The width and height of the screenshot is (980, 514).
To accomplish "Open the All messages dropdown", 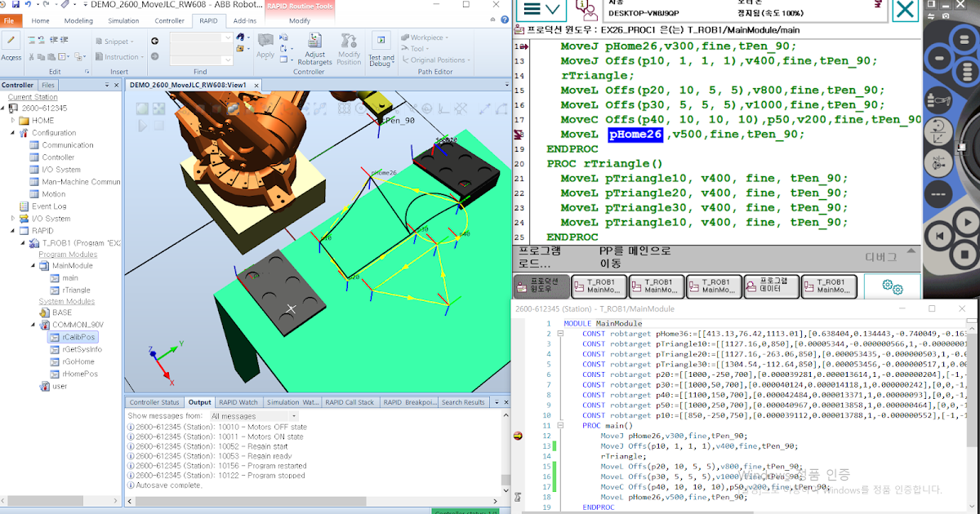I will (x=254, y=416).
